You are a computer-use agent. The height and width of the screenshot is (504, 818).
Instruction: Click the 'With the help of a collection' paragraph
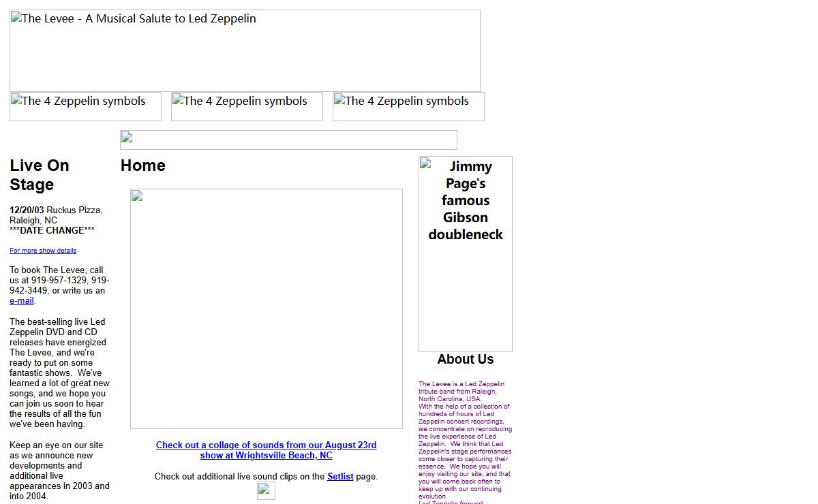pos(465,452)
